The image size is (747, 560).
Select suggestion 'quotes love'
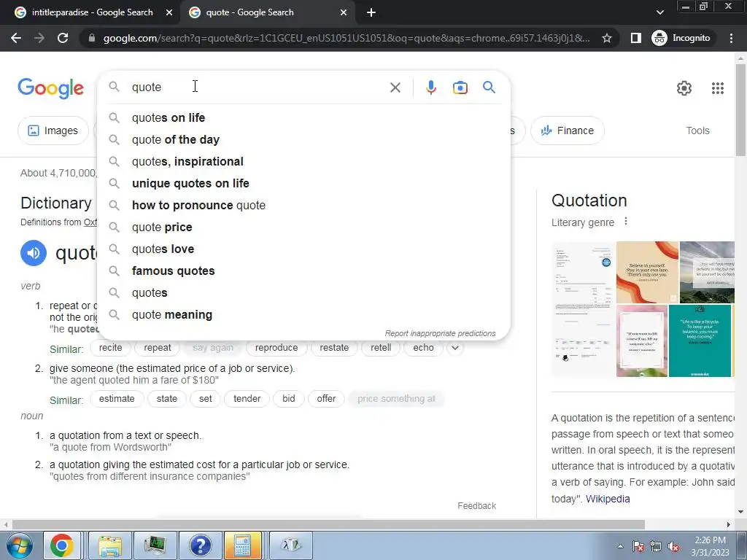pos(303,249)
